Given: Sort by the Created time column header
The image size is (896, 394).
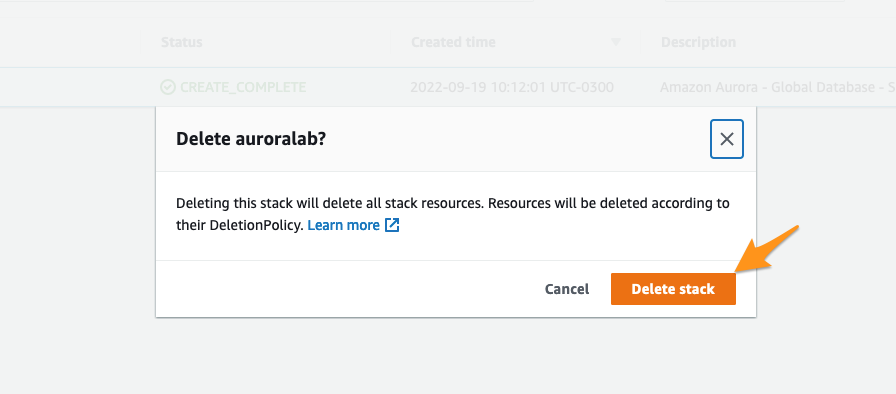Looking at the screenshot, I should coord(453,42).
